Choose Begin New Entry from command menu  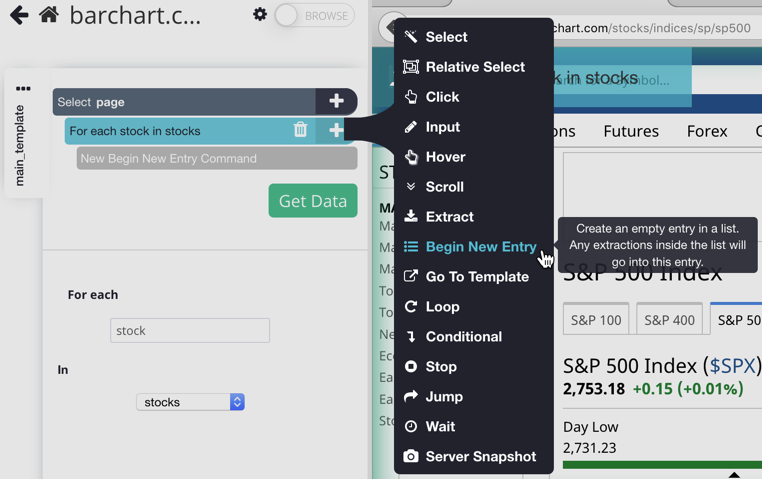coord(480,247)
